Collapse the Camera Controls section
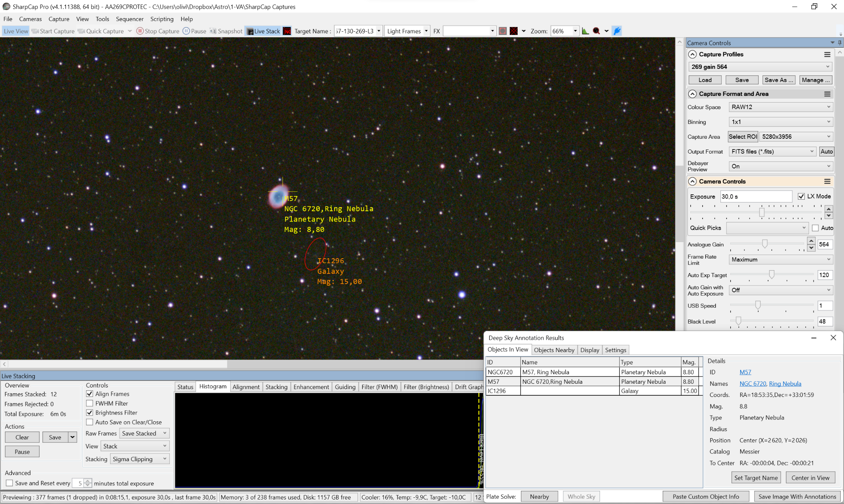 [x=692, y=181]
